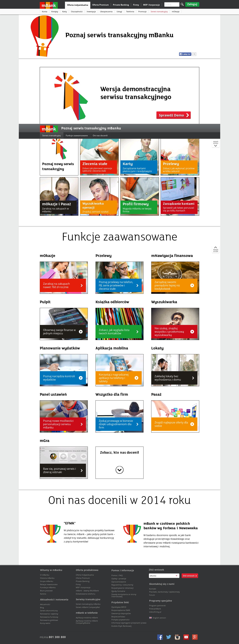Open the mOkazje i Pasaż tile
Screen dimensions: 239x644
[x=59, y=196]
